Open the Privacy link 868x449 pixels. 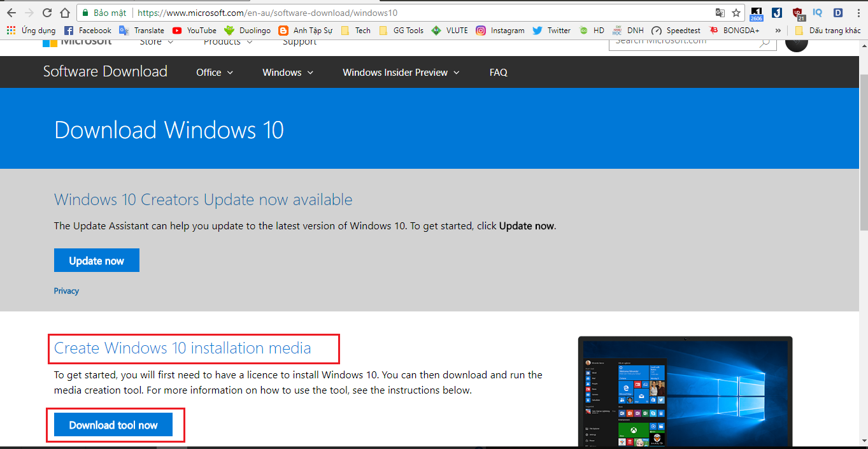(66, 291)
